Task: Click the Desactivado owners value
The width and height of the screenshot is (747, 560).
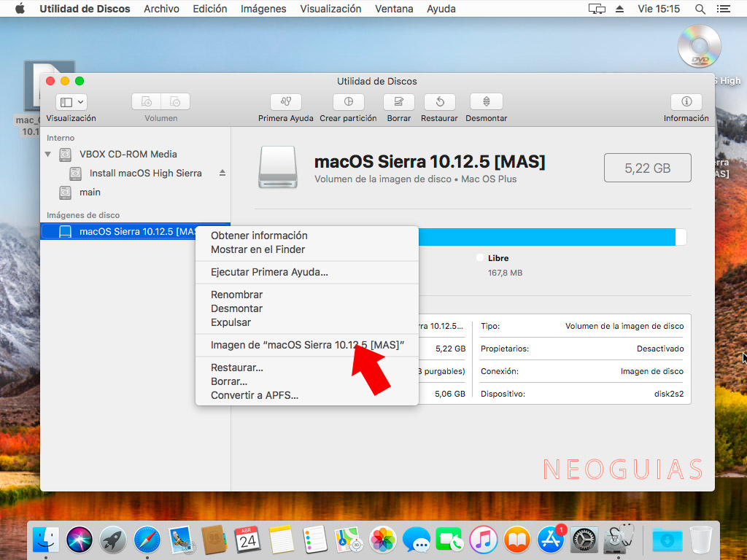Action: coord(660,349)
